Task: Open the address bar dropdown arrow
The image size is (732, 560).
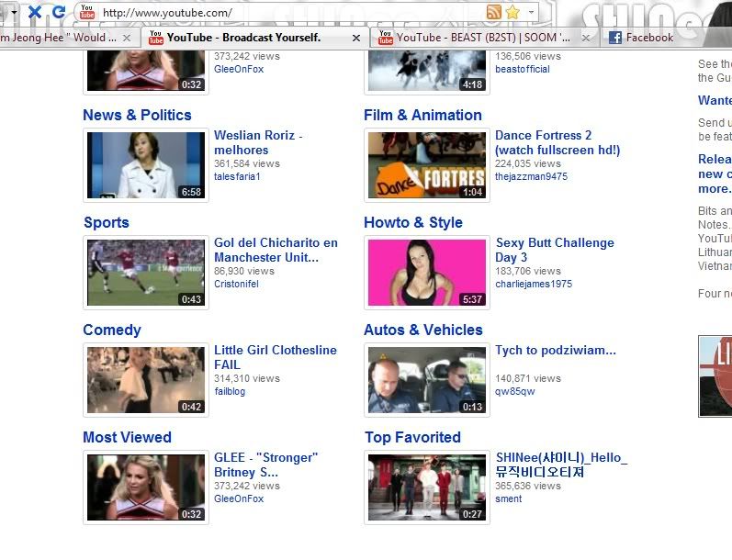Action: pyautogui.click(x=531, y=12)
